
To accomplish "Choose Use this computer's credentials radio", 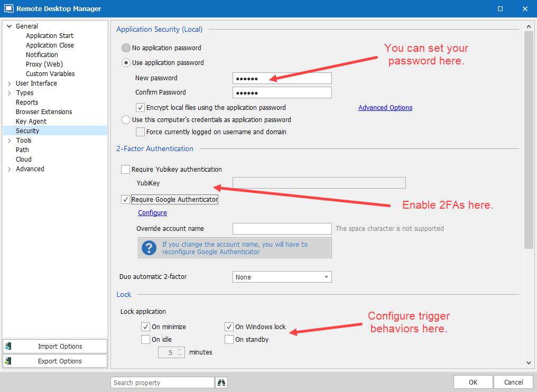I will 126,120.
